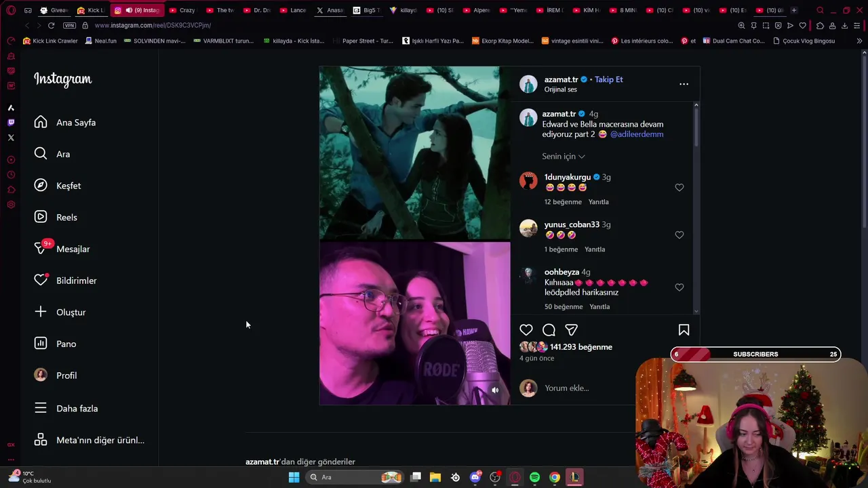868x488 pixels.
Task: Open File Explorer from taskbar
Action: tap(435, 477)
